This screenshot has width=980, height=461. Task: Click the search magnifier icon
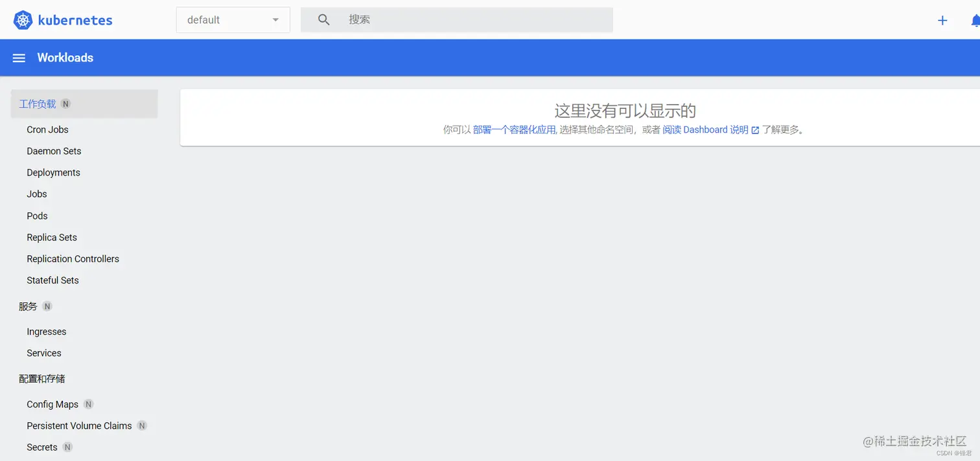pos(323,19)
